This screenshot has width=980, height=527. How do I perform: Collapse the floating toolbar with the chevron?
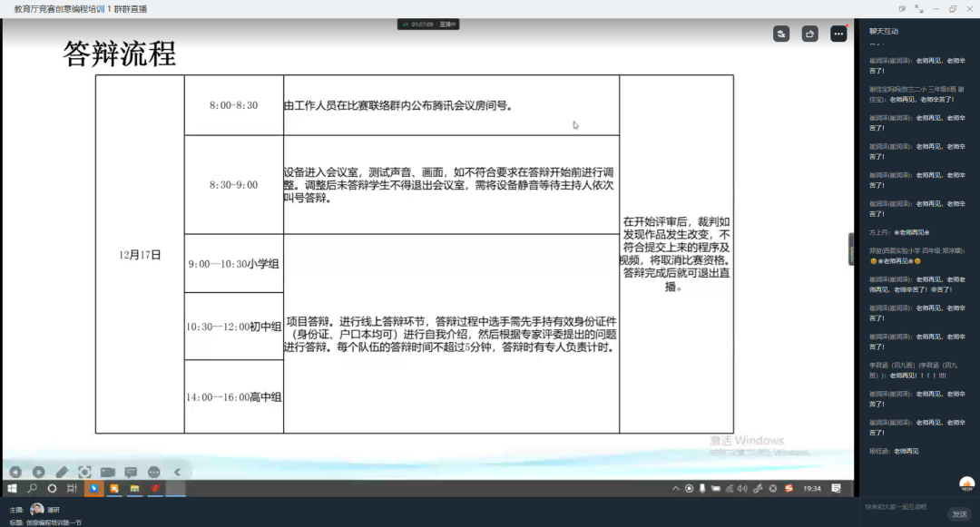click(x=177, y=472)
